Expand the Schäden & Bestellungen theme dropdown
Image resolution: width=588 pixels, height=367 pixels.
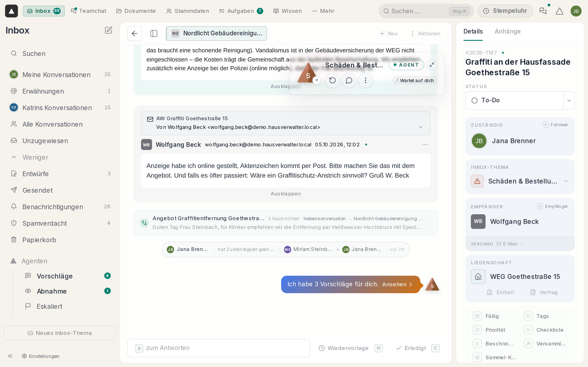566,181
